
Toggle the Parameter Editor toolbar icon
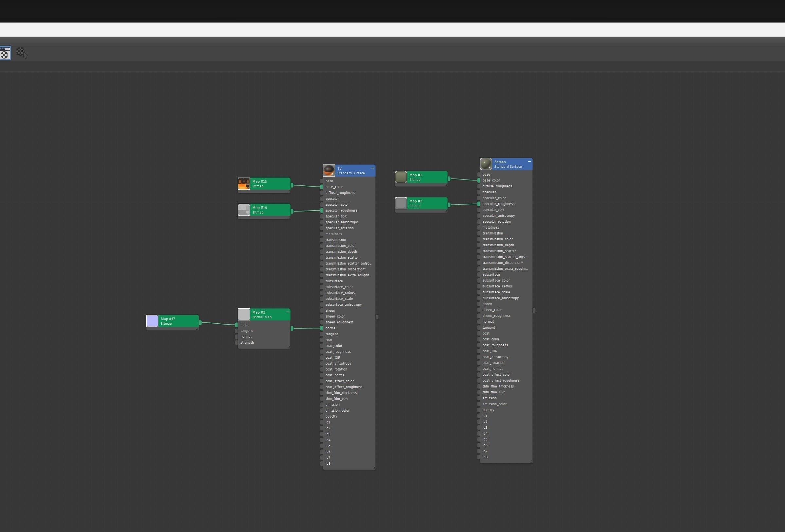(5, 53)
